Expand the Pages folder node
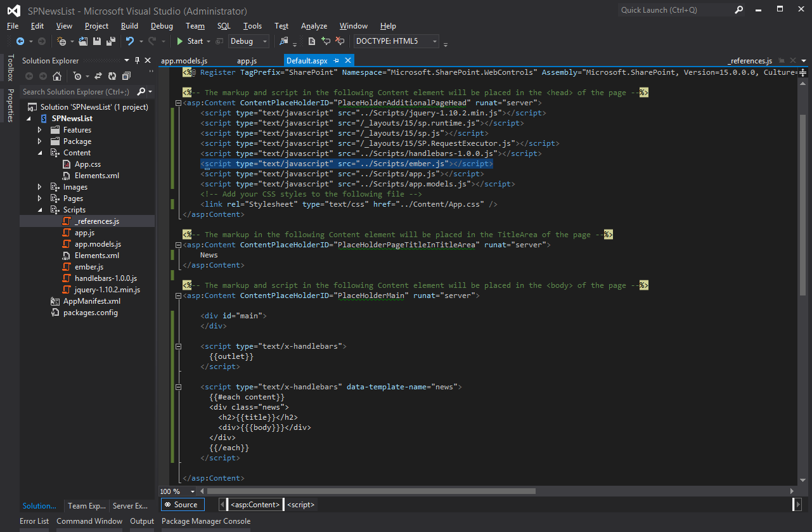The height and width of the screenshot is (532, 812). click(40, 198)
